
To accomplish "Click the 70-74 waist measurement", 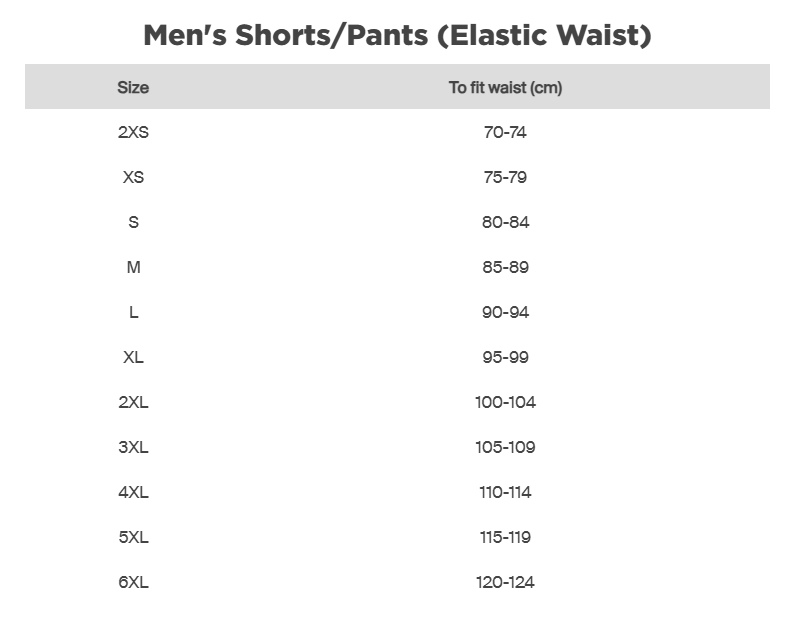I will point(505,132).
